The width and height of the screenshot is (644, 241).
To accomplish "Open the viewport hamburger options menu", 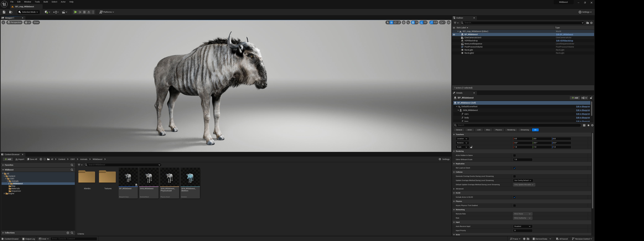I will coord(3,22).
